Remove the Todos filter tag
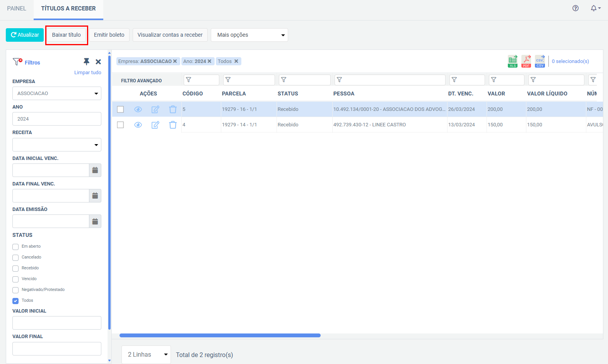 pyautogui.click(x=236, y=61)
